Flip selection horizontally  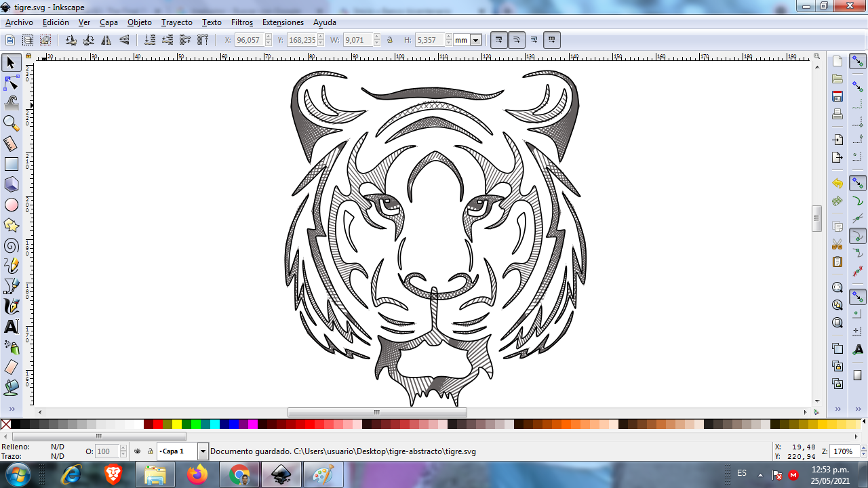(x=106, y=40)
